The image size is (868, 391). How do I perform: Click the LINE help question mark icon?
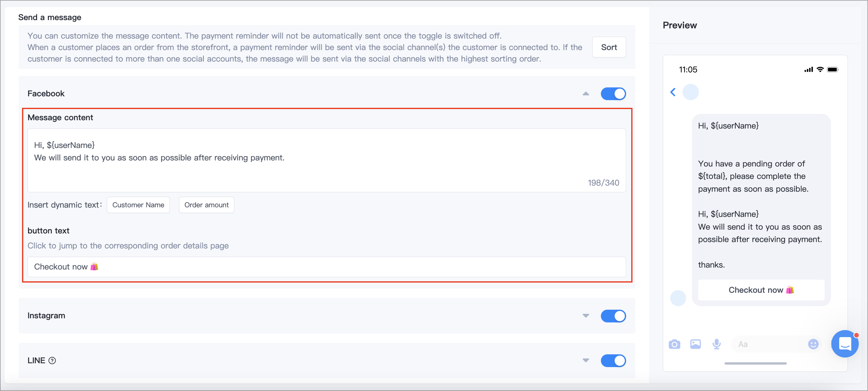pyautogui.click(x=52, y=361)
